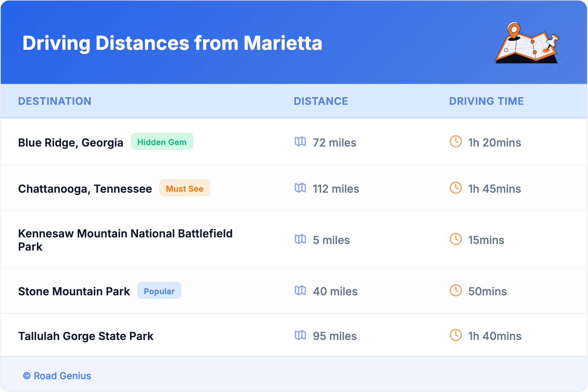Image resolution: width=588 pixels, height=392 pixels.
Task: Click the Hidden Gem badge
Action: 162,142
